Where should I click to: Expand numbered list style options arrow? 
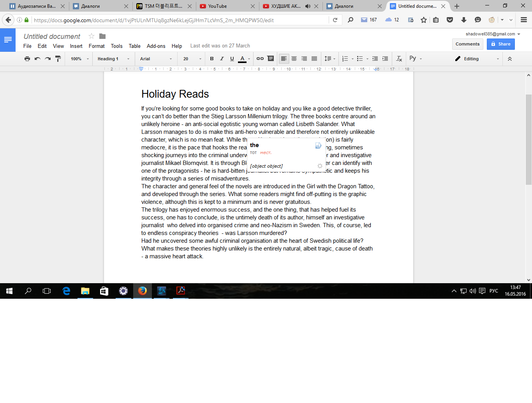tap(352, 59)
